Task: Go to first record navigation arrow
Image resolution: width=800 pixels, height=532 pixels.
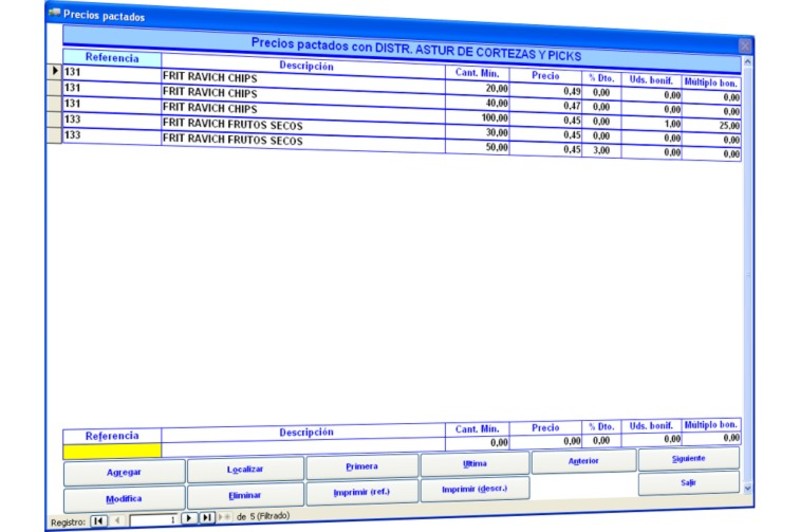Action: [x=98, y=519]
